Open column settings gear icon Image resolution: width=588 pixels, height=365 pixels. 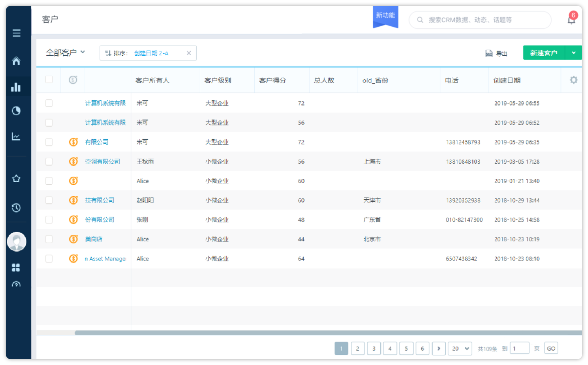pyautogui.click(x=573, y=80)
